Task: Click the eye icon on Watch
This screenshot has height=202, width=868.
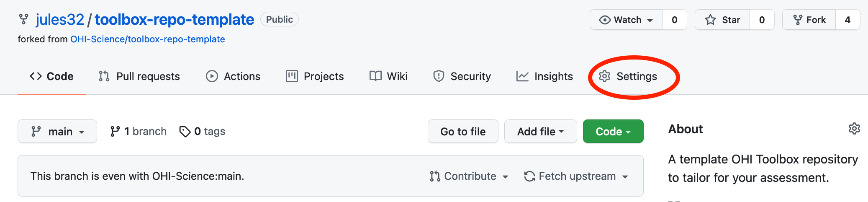Action: pyautogui.click(x=605, y=20)
